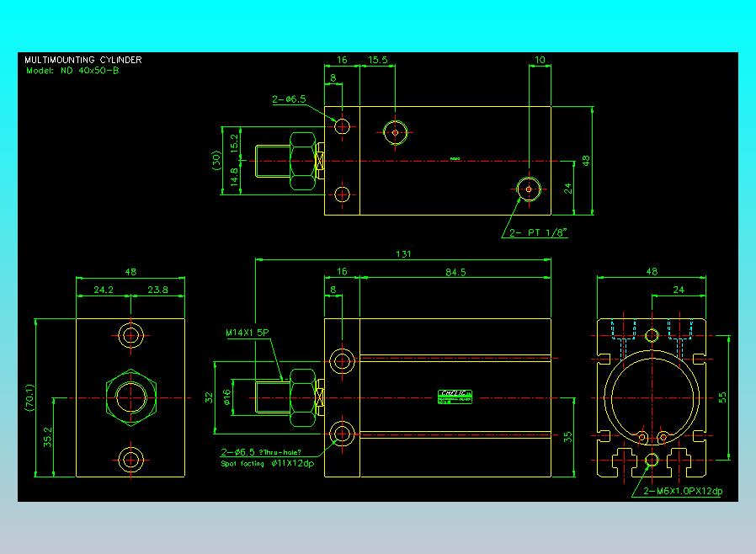This screenshot has width=756, height=554.
Task: Click the '15.2' vertical dimension
Action: 234,143
